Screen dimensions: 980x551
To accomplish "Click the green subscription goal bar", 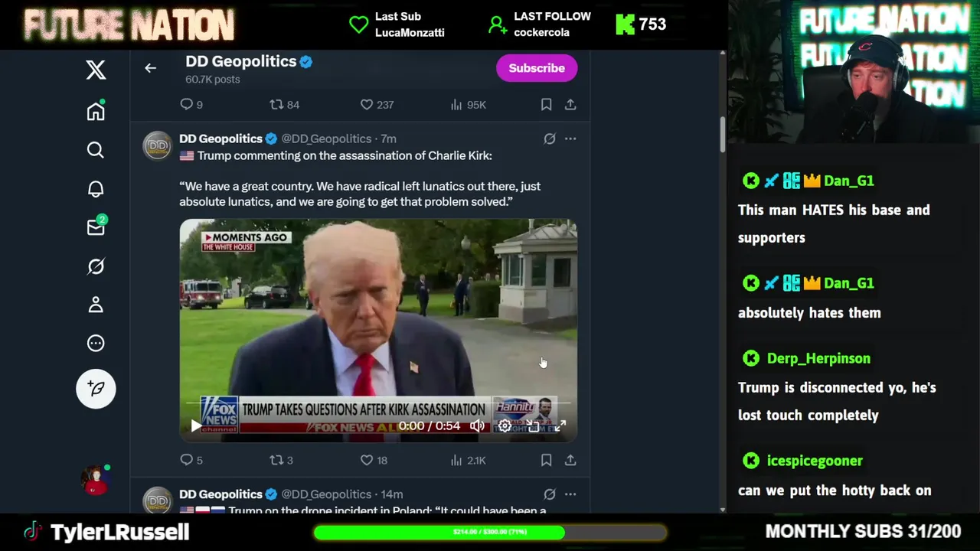I will tap(490, 532).
